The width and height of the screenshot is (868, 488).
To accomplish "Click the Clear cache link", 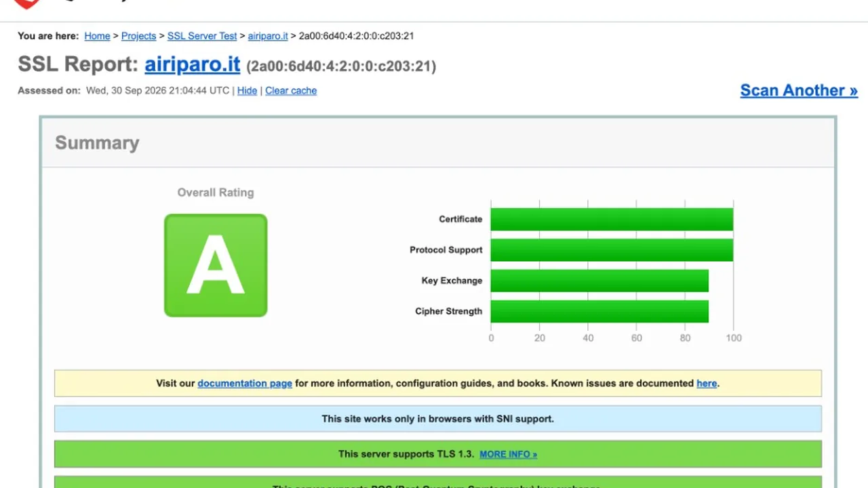I will [291, 91].
